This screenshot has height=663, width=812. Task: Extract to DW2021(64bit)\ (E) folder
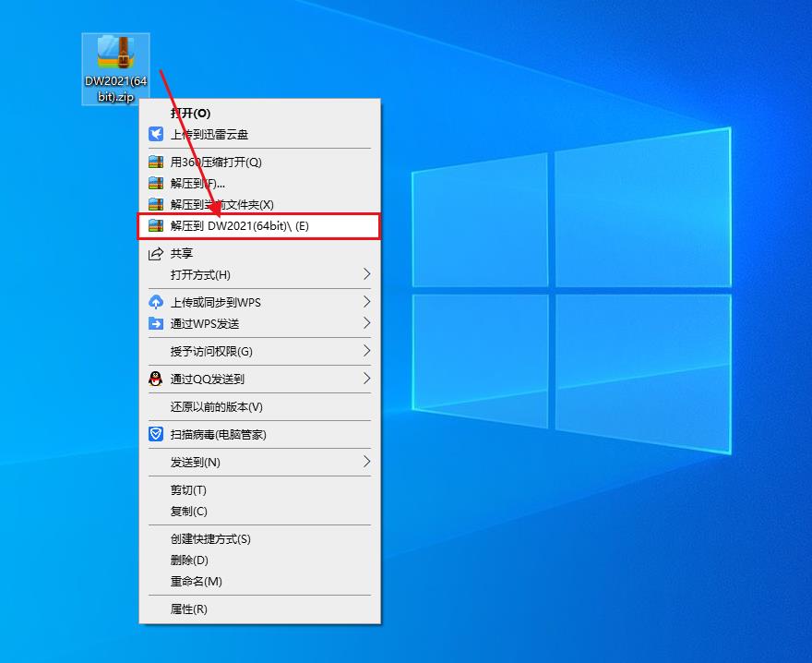click(260, 226)
